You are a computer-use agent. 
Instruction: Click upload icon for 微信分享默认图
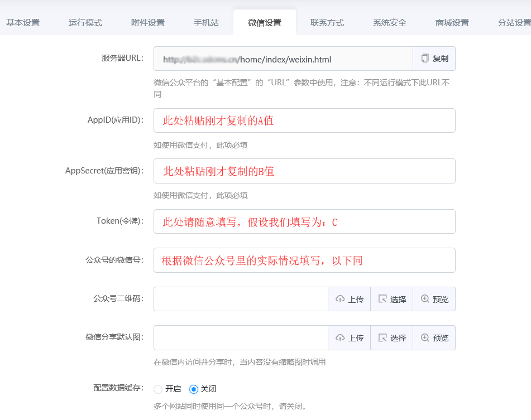(340, 337)
